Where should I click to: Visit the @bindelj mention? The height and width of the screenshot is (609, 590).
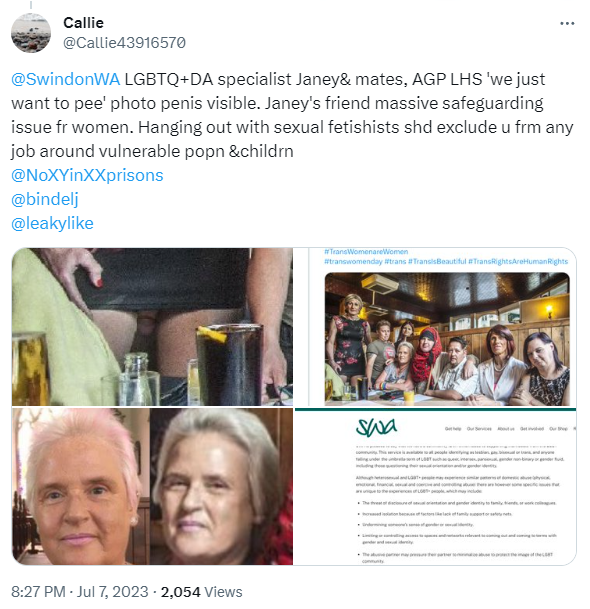click(45, 199)
